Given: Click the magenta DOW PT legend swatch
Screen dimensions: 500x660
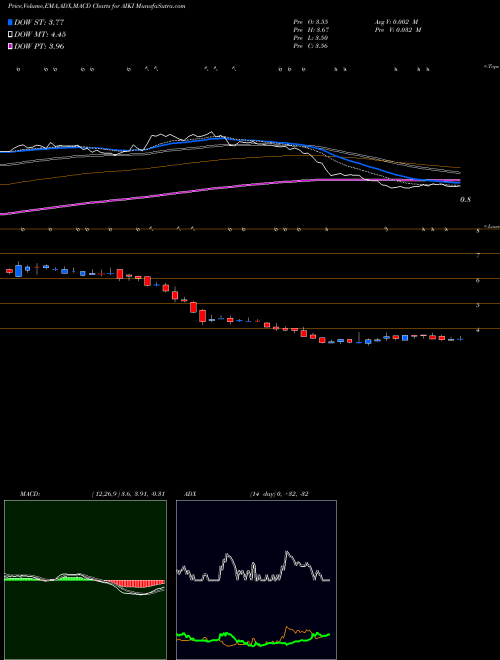Looking at the screenshot, I should coord(10,46).
